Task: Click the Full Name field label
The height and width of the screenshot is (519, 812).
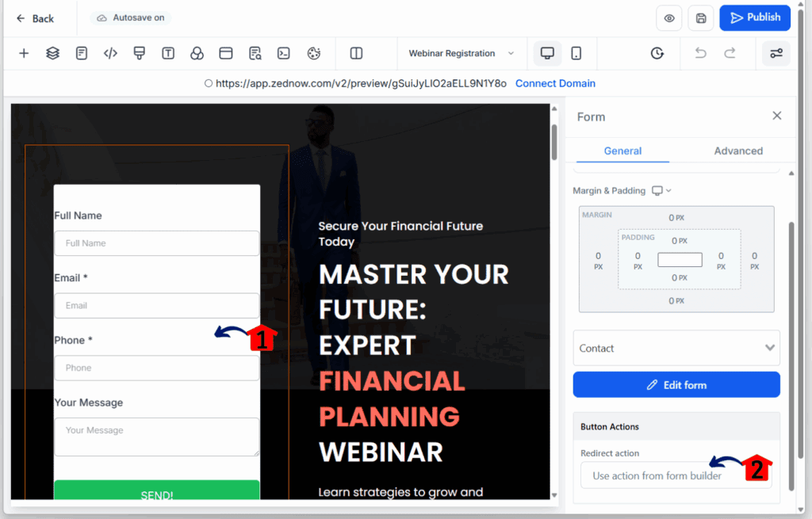Action: (78, 216)
